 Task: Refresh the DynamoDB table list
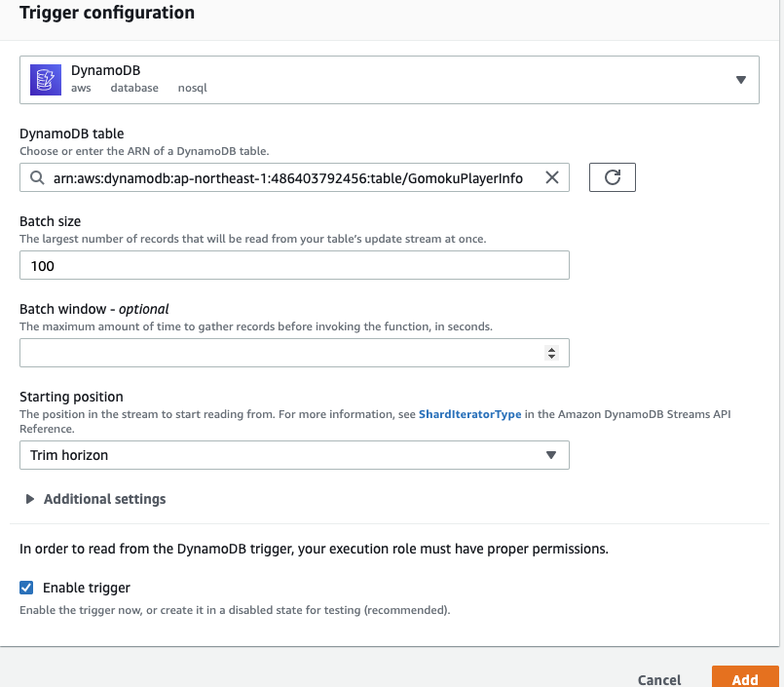point(612,177)
